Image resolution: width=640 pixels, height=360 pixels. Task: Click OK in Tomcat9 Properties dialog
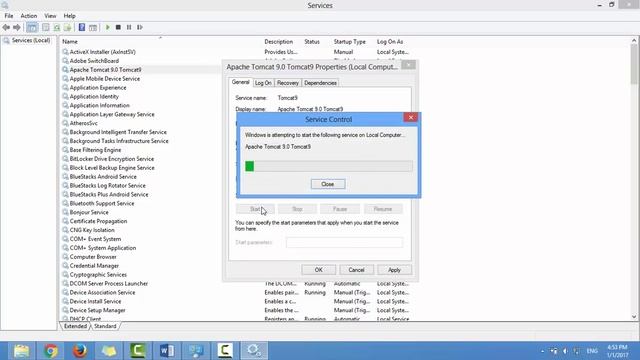318,270
